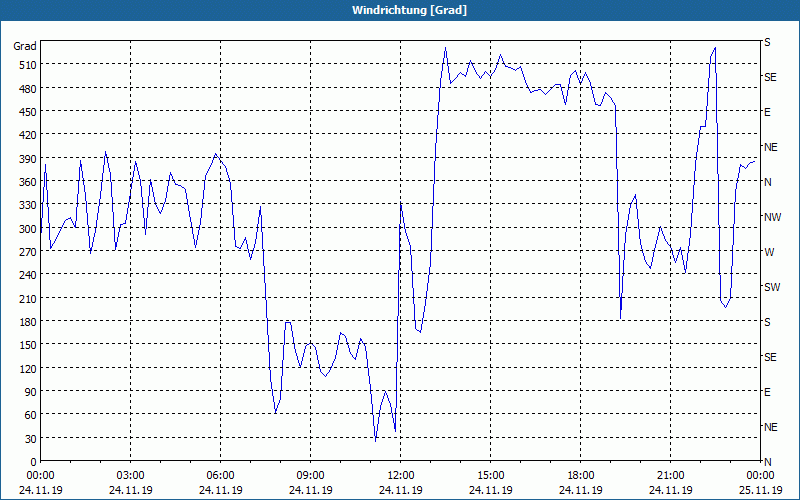Click the NW compass label
This screenshot has width=800, height=500.
pos(772,217)
